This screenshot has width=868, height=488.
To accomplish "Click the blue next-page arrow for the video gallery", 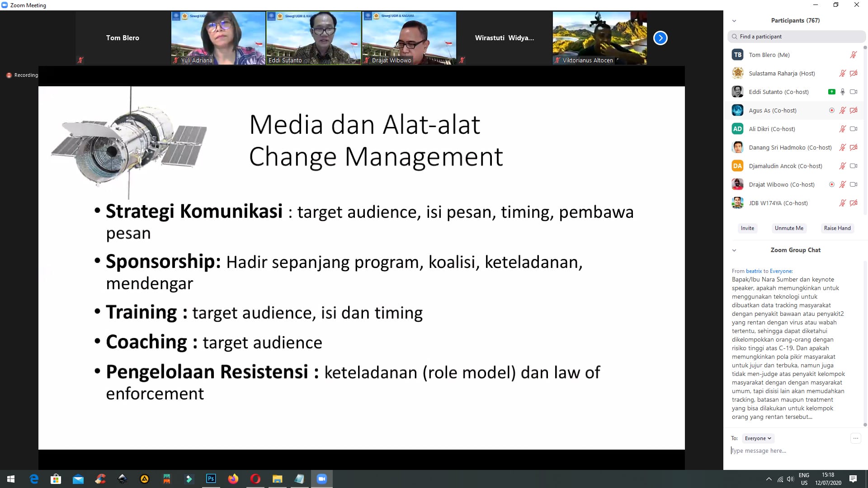I will [660, 38].
